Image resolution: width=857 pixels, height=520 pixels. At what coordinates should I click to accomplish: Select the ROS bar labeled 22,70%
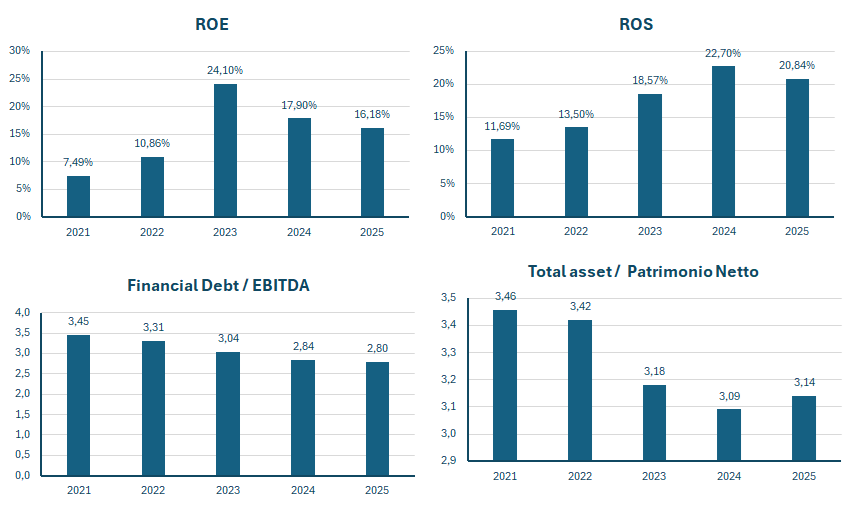pyautogui.click(x=724, y=142)
